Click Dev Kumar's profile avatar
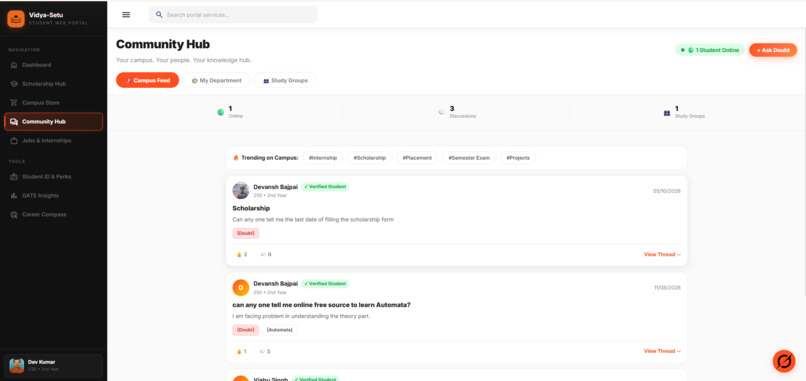This screenshot has height=381, width=806. [x=16, y=366]
